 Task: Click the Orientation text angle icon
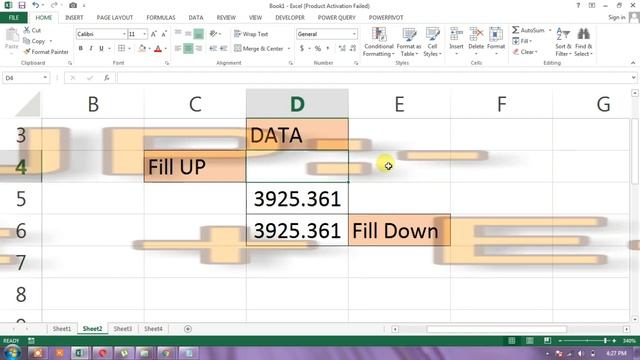pos(213,34)
